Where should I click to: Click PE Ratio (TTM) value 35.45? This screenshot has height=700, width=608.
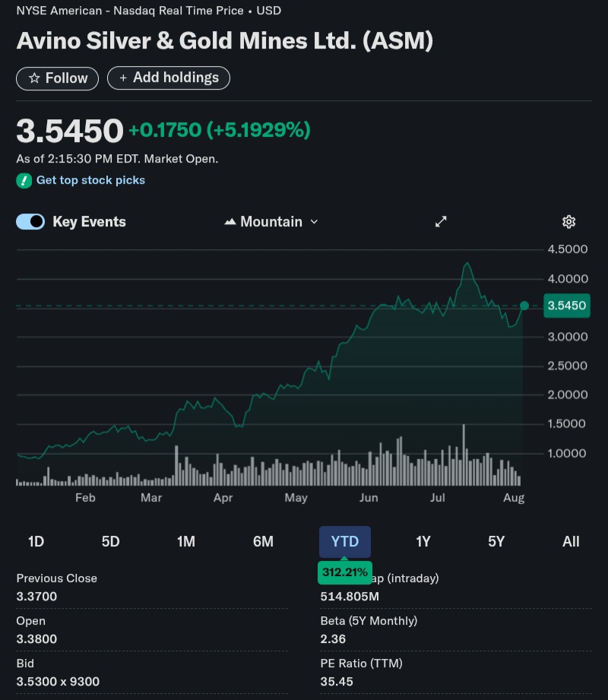coord(337,682)
